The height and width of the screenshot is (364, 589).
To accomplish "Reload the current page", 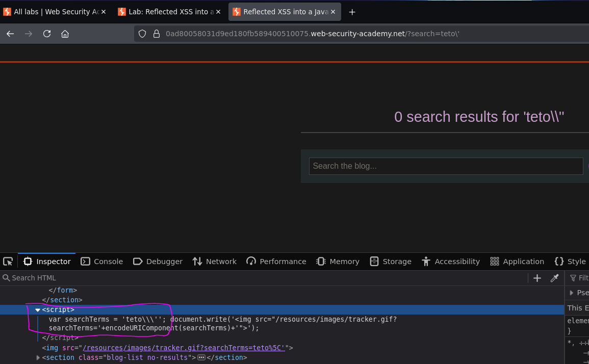I will coord(47,34).
